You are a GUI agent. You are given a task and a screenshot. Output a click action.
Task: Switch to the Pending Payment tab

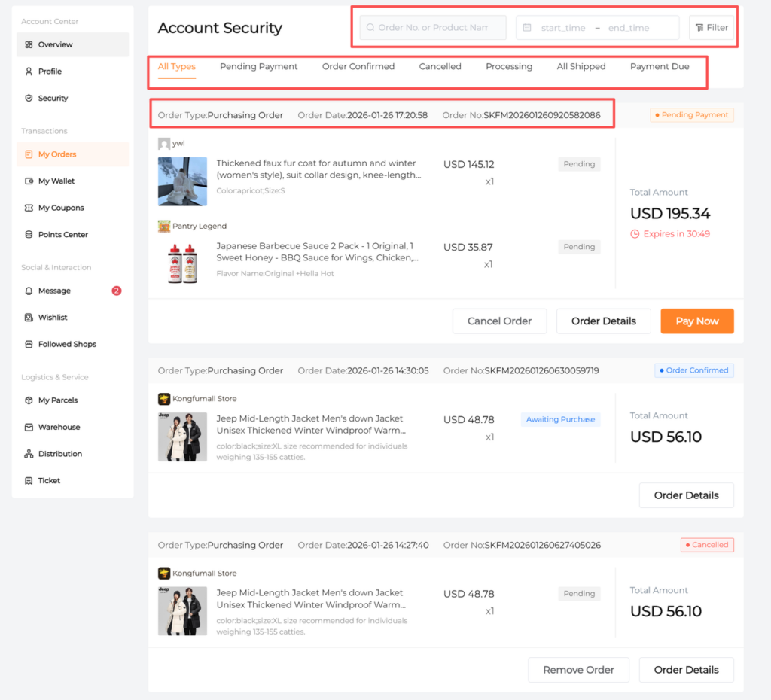258,66
